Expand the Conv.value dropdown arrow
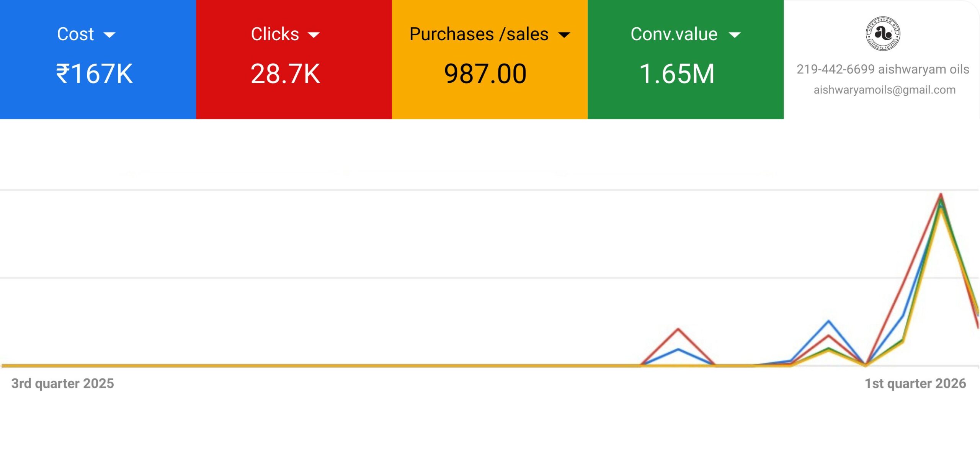Viewport: 980px width, 450px height. [735, 35]
